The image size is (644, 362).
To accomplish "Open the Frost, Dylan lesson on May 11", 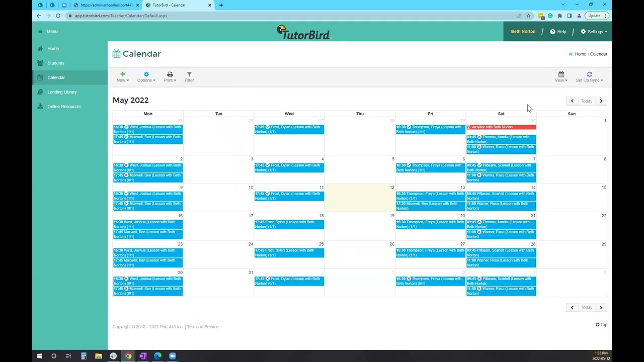I will (289, 196).
